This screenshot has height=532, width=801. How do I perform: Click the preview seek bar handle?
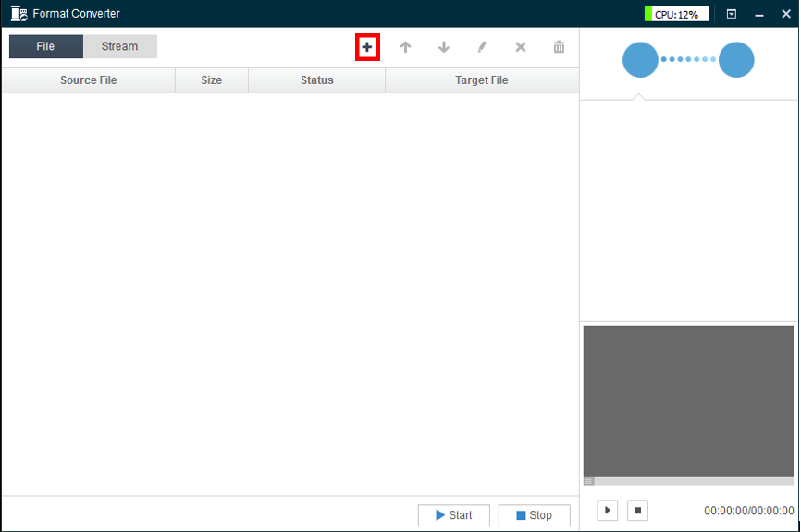coord(588,481)
